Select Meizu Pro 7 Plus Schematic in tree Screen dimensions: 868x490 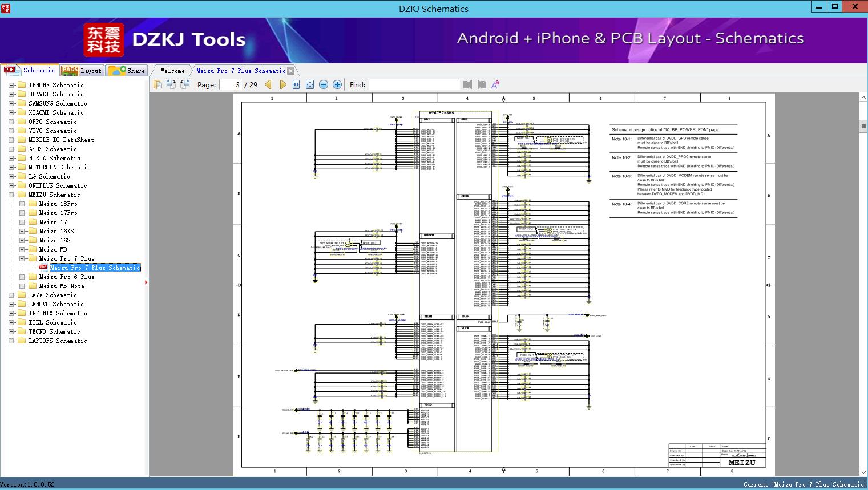tap(95, 268)
